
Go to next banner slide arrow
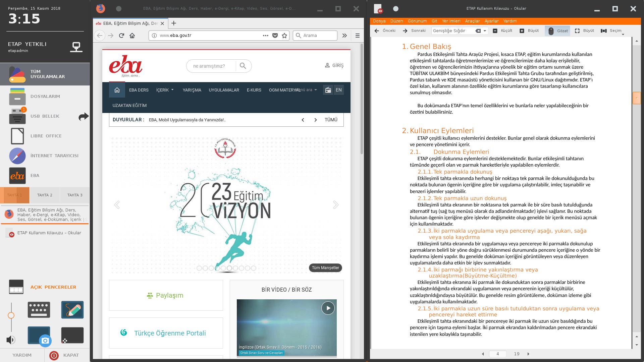pyautogui.click(x=336, y=205)
